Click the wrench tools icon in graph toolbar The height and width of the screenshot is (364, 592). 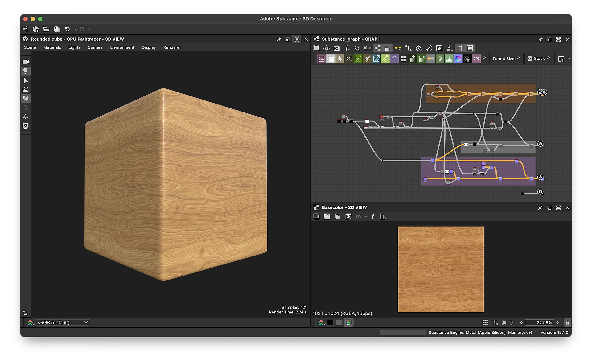point(429,48)
